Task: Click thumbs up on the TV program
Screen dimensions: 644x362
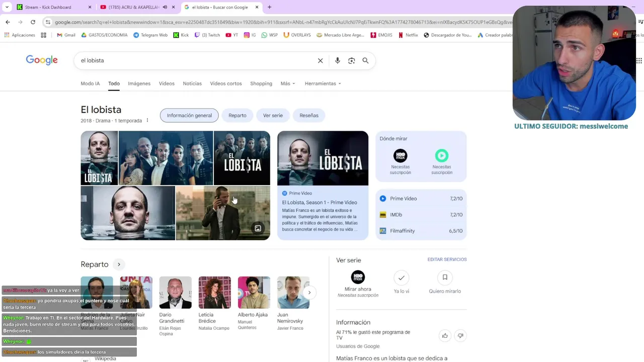Action: [x=445, y=335]
